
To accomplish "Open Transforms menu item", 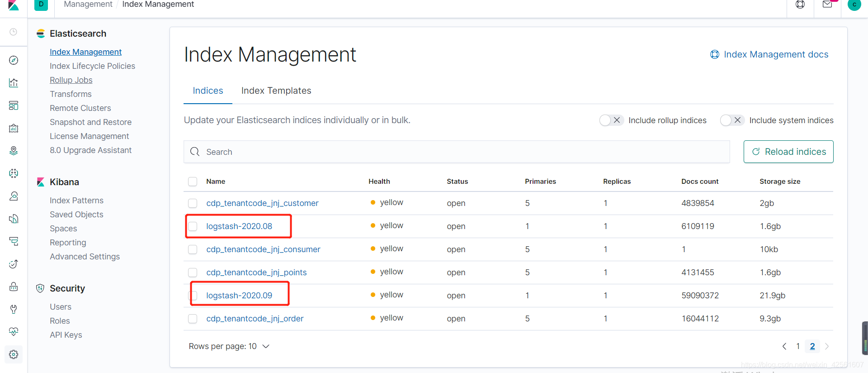I will click(x=71, y=94).
